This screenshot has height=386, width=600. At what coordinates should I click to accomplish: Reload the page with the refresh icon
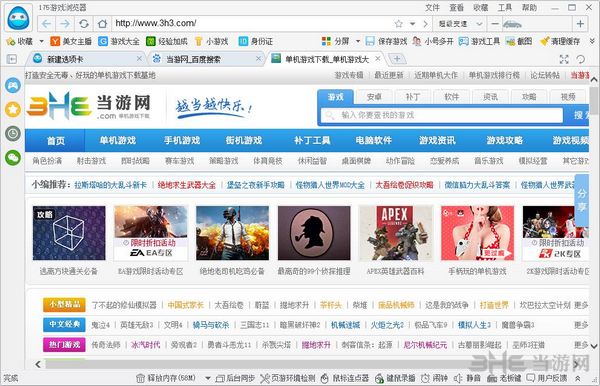pos(84,24)
